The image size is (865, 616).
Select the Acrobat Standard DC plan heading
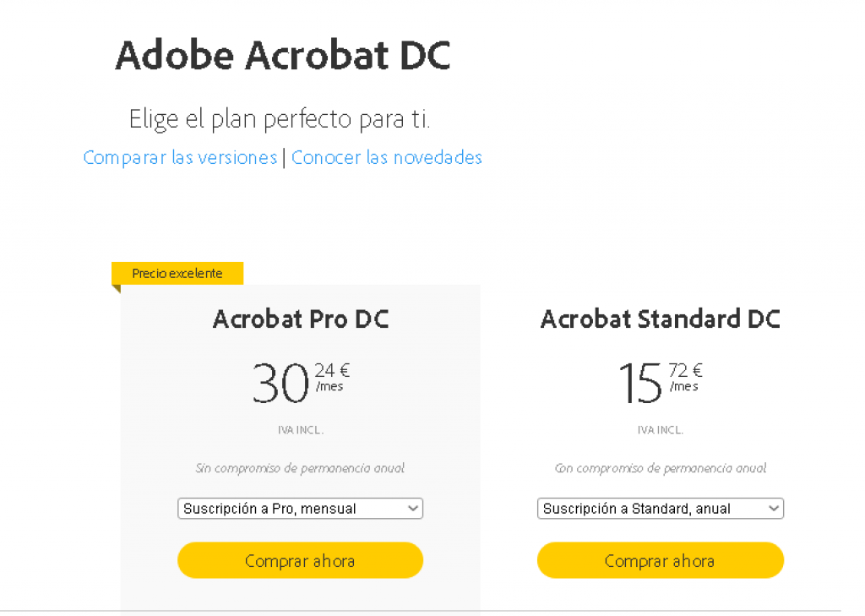[660, 319]
